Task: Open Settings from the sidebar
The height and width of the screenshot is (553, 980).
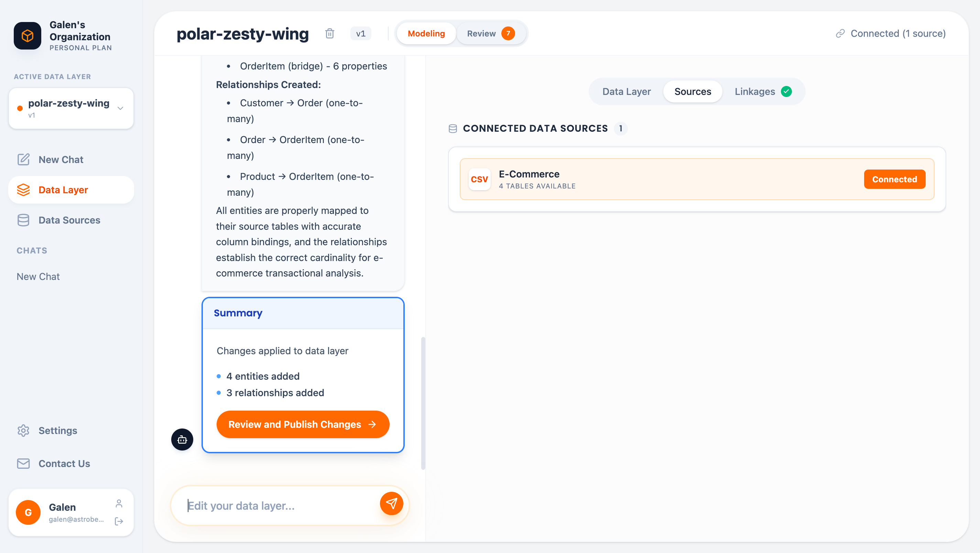Action: pyautogui.click(x=58, y=431)
